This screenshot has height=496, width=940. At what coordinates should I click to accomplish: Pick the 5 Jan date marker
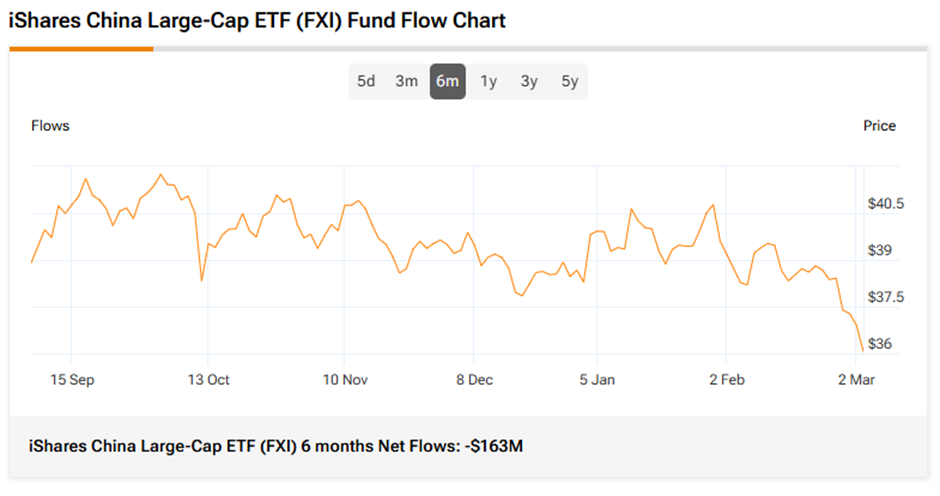point(597,380)
